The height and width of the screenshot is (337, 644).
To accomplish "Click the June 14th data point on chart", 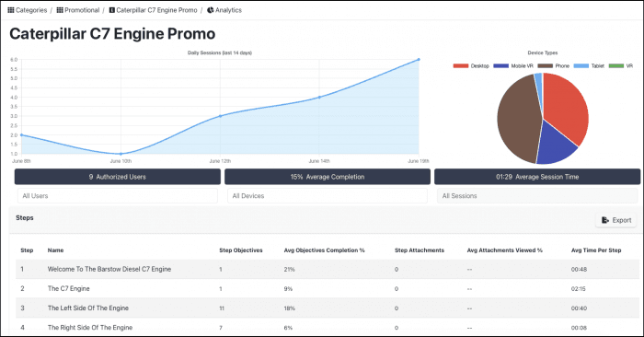I will pos(319,98).
